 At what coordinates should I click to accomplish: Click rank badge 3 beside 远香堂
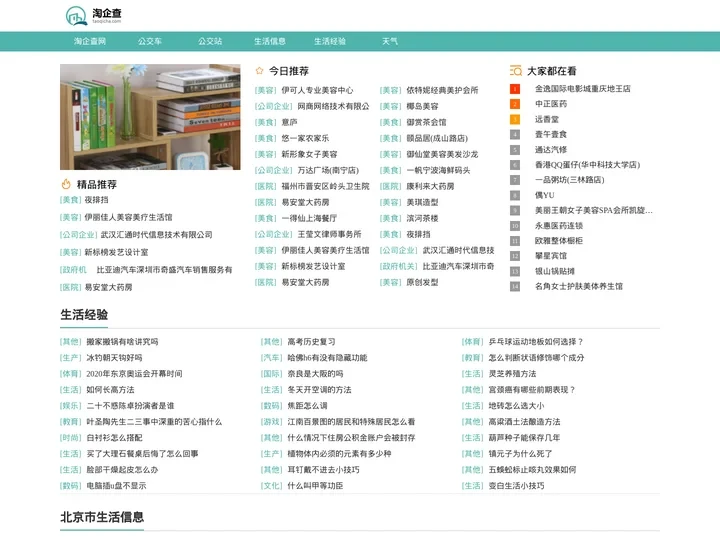click(x=515, y=119)
